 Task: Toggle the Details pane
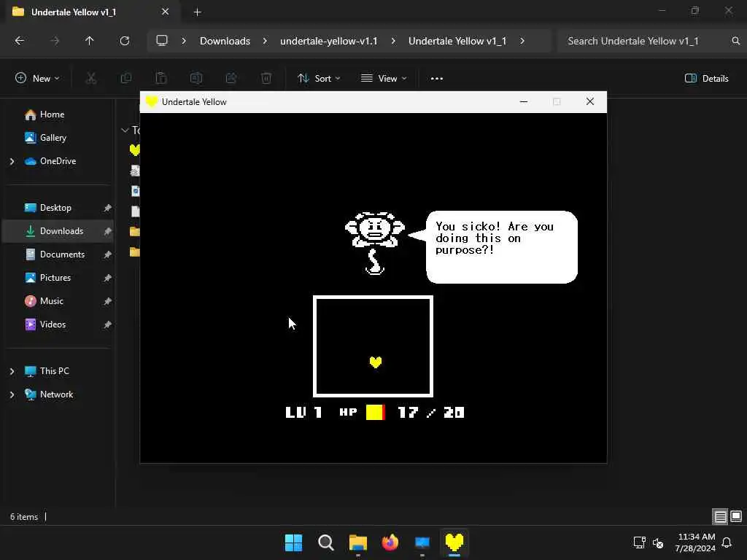coord(706,78)
